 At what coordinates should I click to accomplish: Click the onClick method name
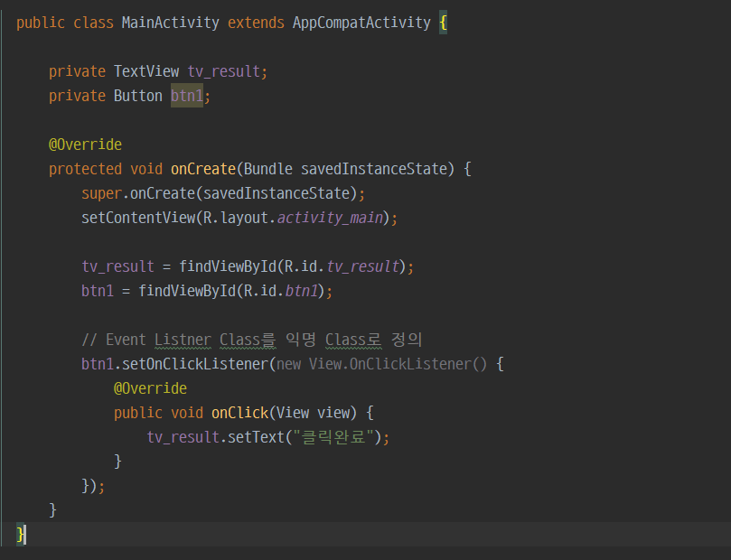(239, 413)
